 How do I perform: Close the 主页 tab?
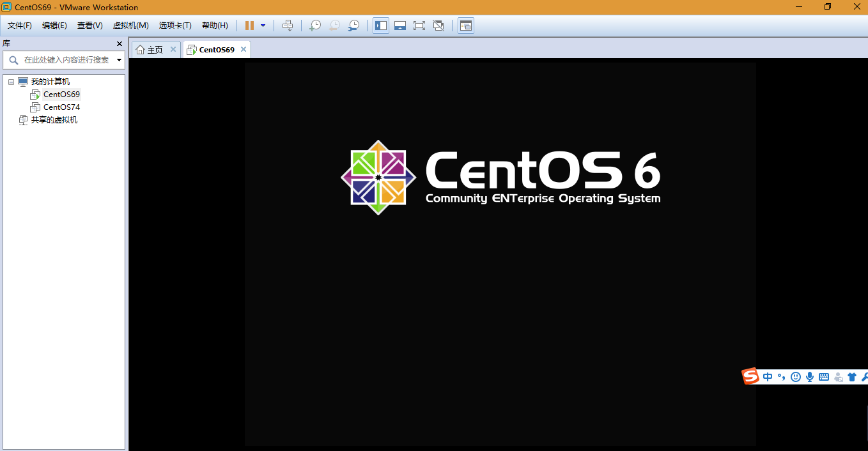[x=173, y=49]
